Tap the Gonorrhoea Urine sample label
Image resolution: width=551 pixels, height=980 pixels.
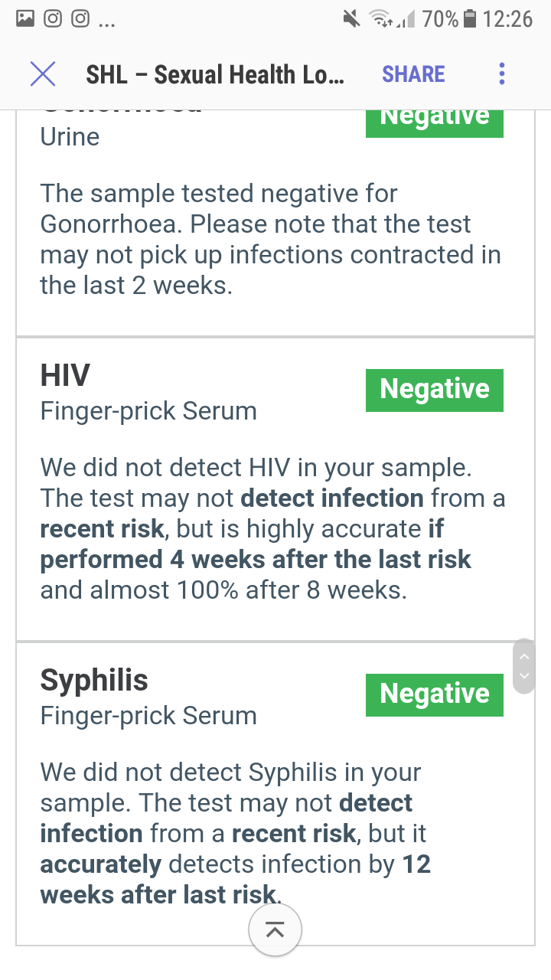click(x=70, y=137)
